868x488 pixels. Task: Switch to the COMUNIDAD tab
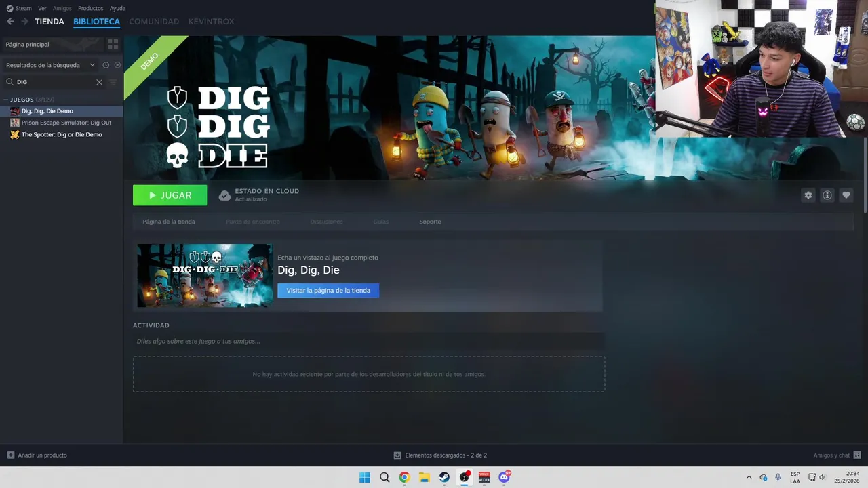click(x=154, y=22)
